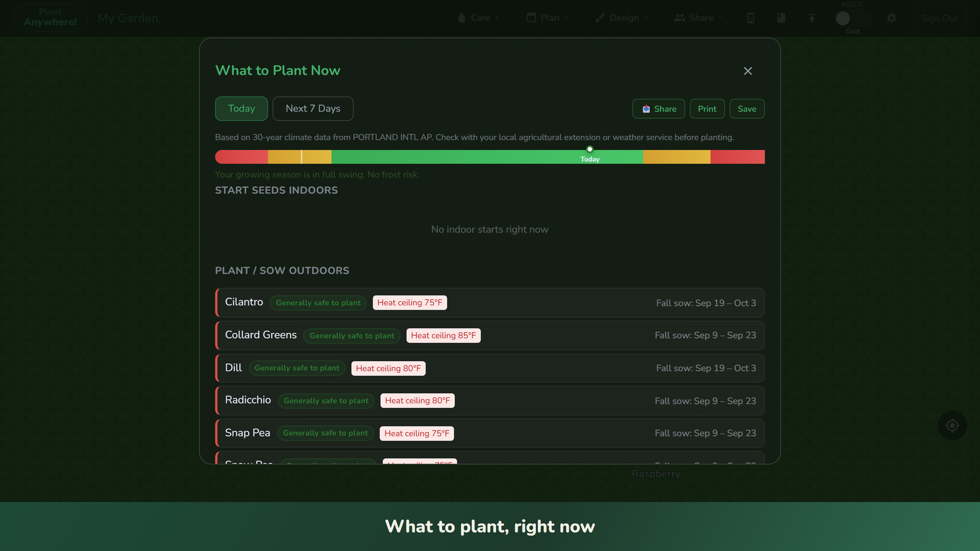Click the mobile device icon
Image resolution: width=980 pixels, height=551 pixels.
pos(750,18)
